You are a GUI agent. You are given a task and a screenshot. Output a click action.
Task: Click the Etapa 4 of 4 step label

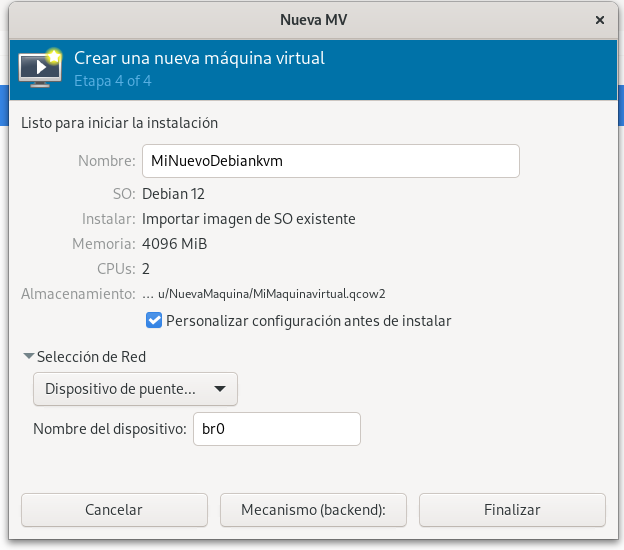[x=113, y=81]
